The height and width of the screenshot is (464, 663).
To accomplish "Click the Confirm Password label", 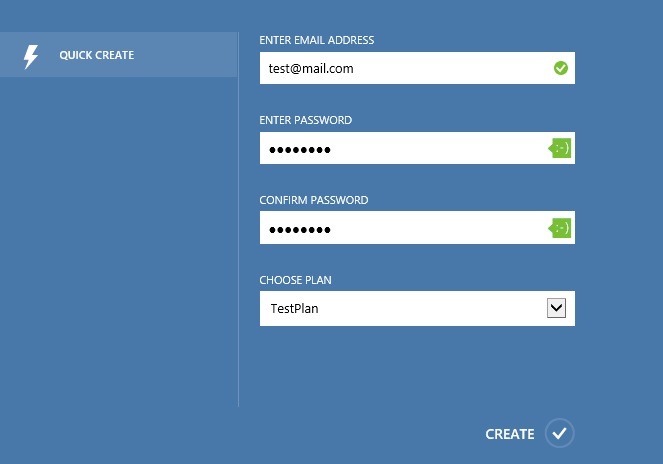I will click(x=313, y=200).
